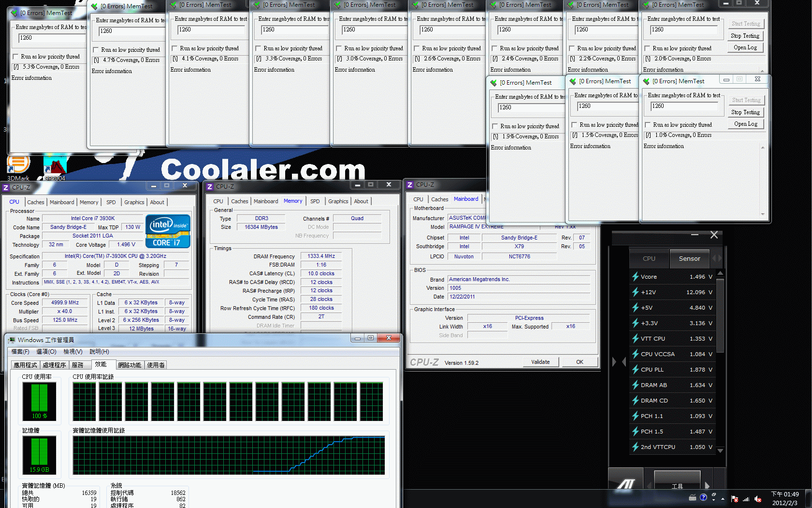812x508 pixels.
Task: Click the lightning icon beside DRAM AB
Action: click(636, 385)
